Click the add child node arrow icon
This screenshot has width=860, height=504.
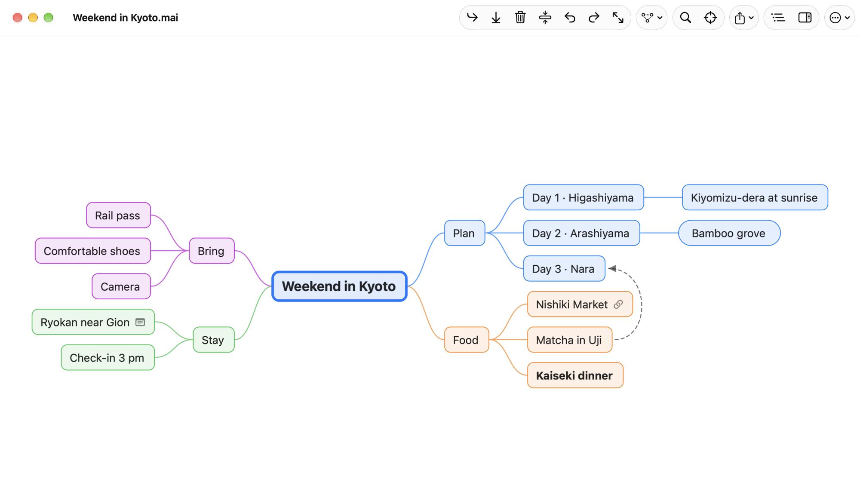click(x=472, y=18)
